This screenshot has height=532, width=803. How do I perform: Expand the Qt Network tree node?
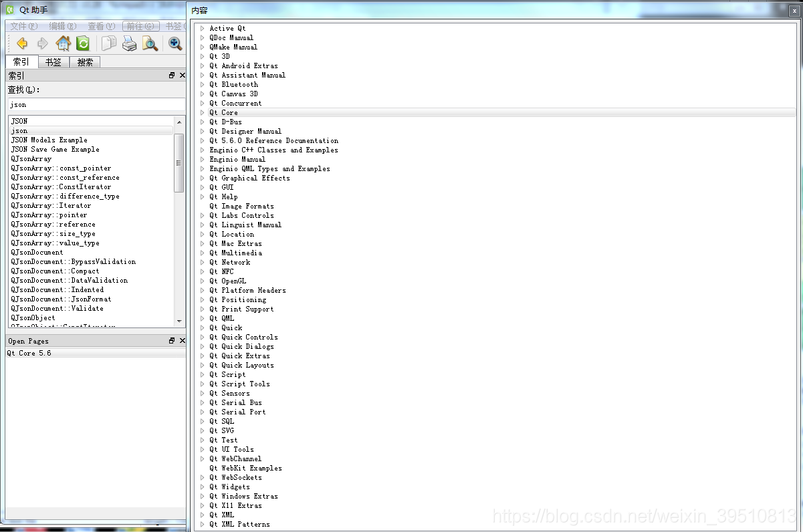point(202,262)
